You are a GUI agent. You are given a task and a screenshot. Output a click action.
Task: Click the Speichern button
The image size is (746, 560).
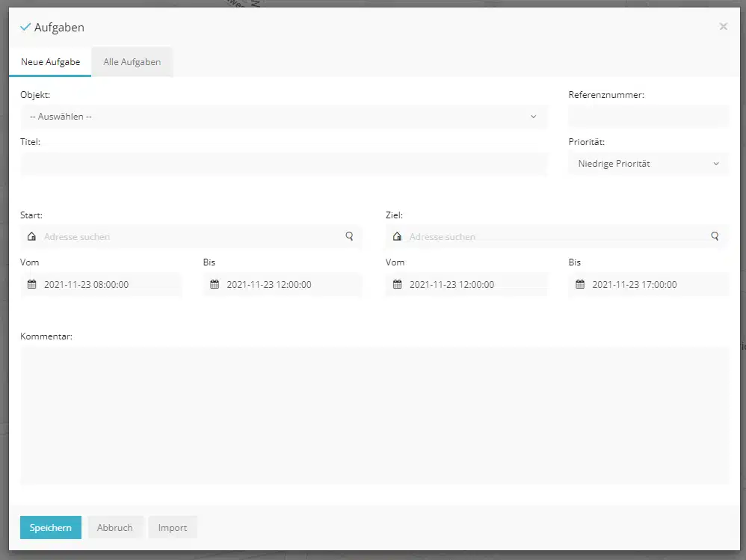pos(50,527)
